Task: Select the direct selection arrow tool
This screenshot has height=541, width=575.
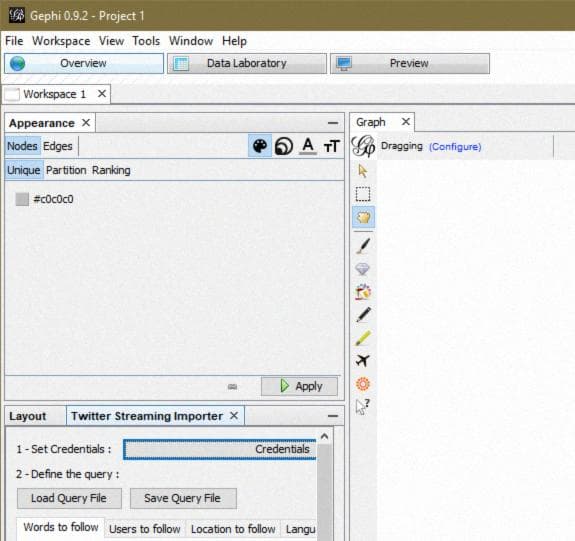Action: (363, 171)
